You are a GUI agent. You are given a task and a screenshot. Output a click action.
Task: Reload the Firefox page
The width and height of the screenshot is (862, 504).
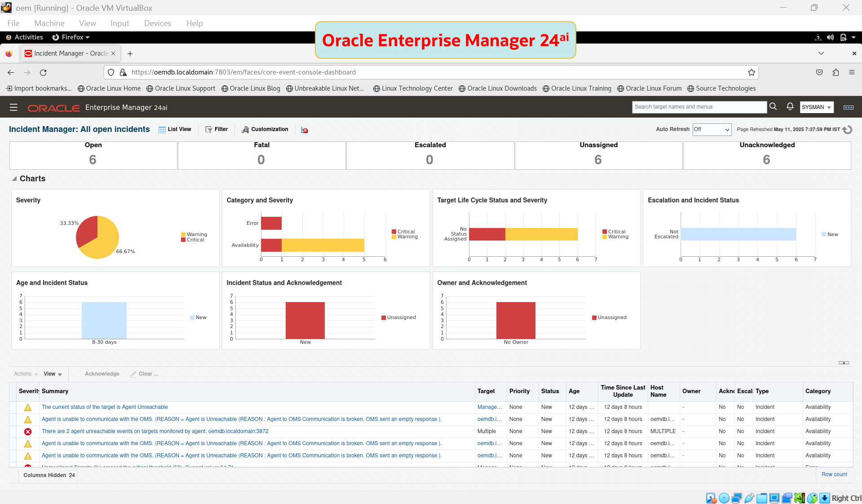point(43,72)
